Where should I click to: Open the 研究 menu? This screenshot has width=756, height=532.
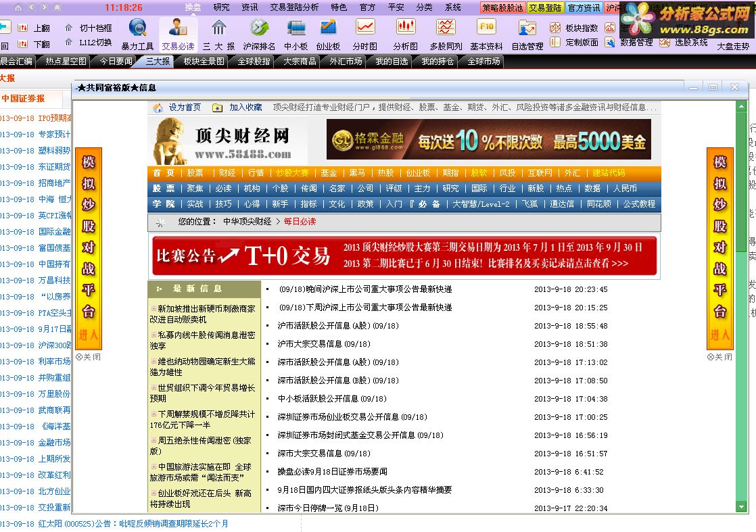(x=221, y=7)
